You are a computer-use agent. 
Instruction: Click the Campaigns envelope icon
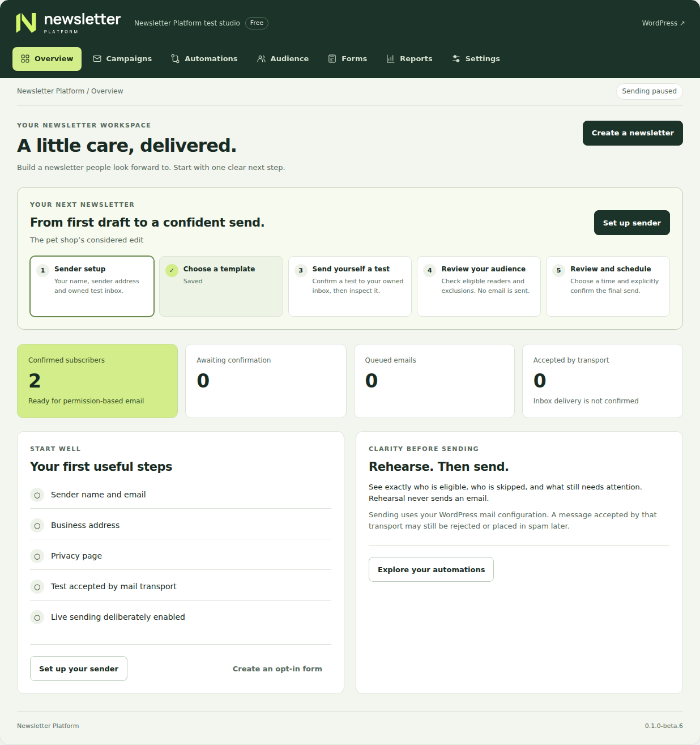[97, 59]
